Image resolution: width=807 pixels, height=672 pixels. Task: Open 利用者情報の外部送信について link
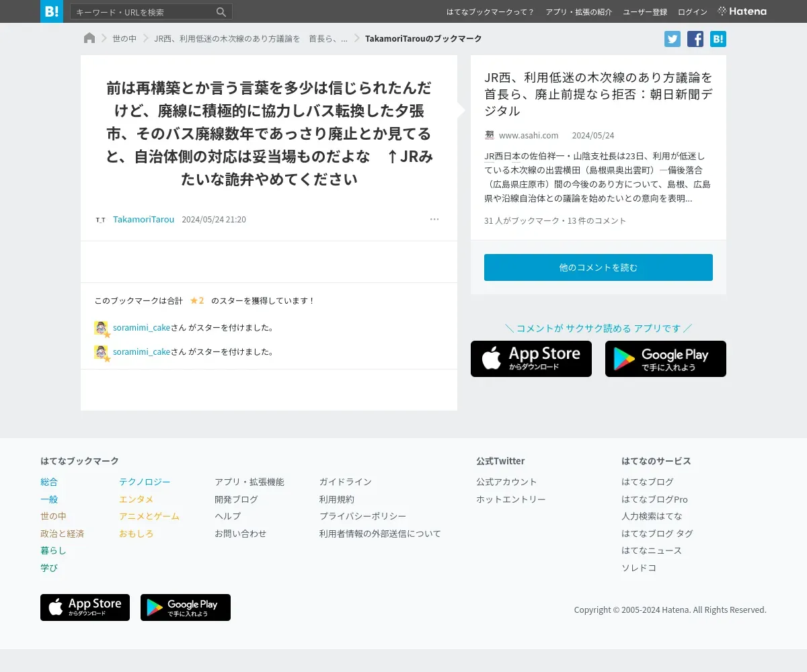[x=380, y=534]
